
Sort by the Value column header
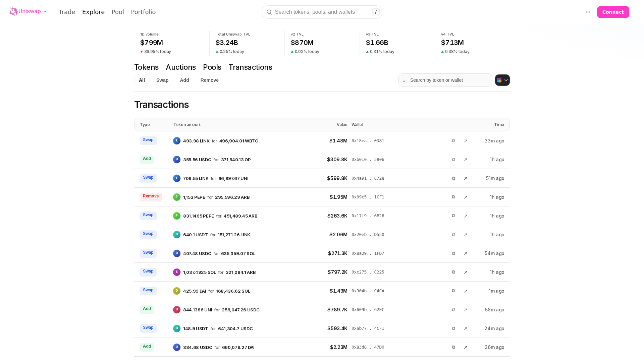tap(342, 125)
